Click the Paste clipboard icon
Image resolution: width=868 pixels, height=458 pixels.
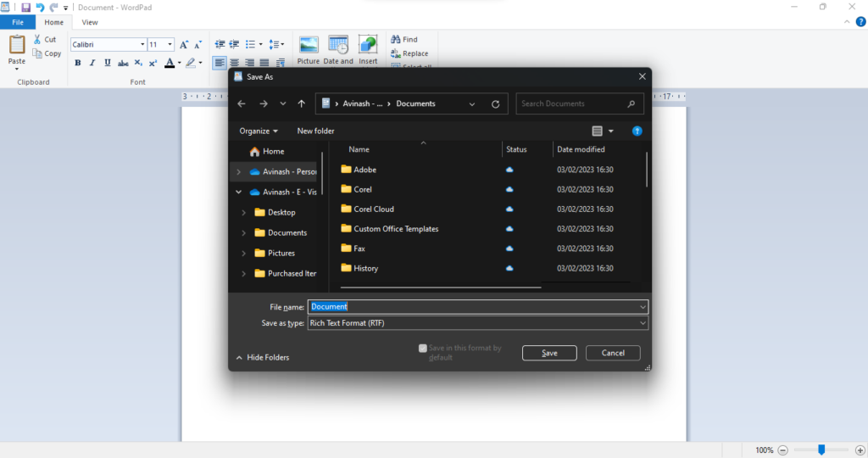tap(17, 44)
